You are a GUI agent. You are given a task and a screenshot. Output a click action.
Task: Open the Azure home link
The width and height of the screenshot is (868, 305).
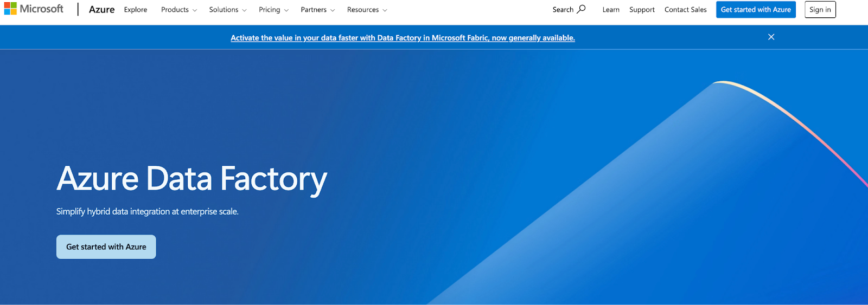[x=101, y=10]
